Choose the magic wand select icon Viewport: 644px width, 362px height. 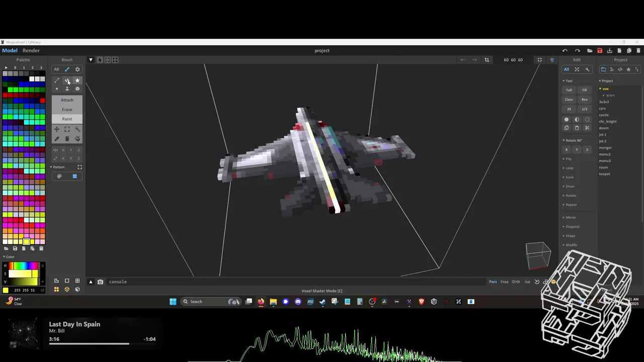77,129
